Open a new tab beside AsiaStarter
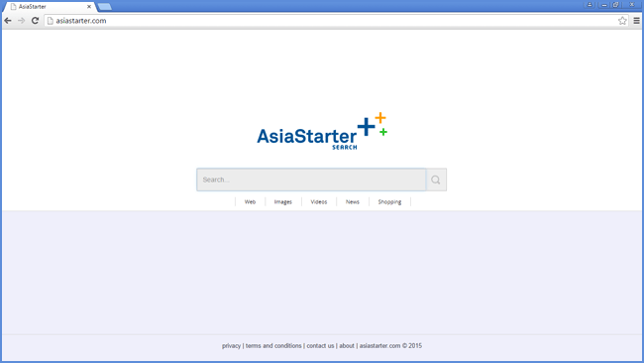 (105, 7)
